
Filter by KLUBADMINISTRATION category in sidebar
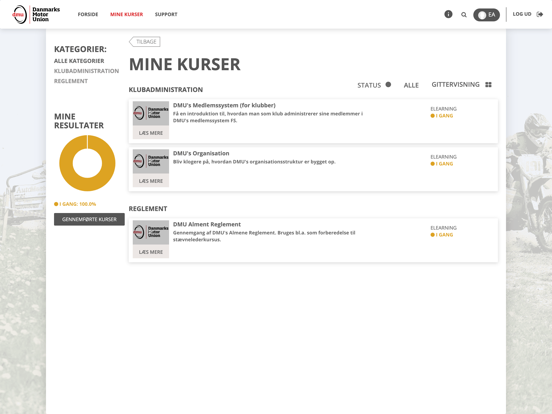click(x=86, y=71)
